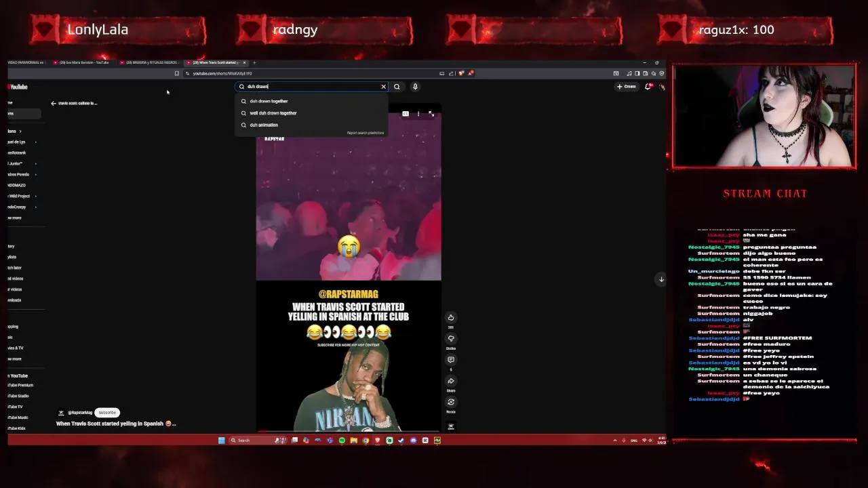Open YouTube notifications bell
Screen dimensions: 868x488
[x=648, y=86]
